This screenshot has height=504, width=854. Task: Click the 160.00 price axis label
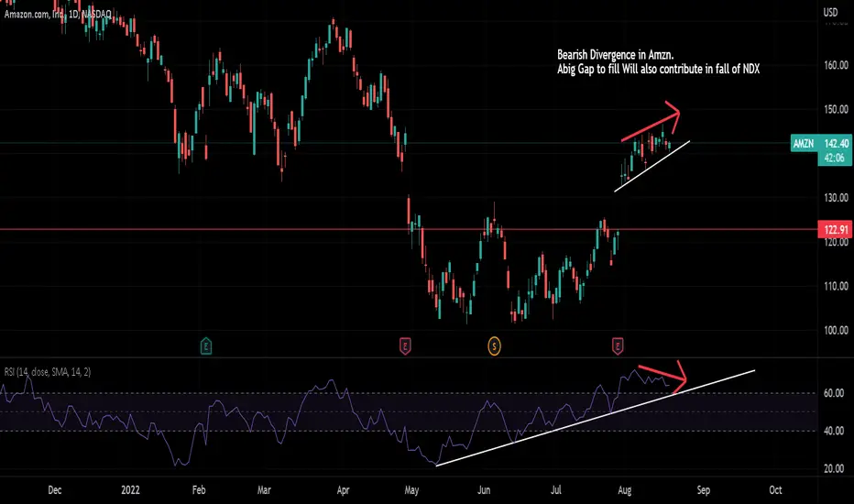click(836, 65)
